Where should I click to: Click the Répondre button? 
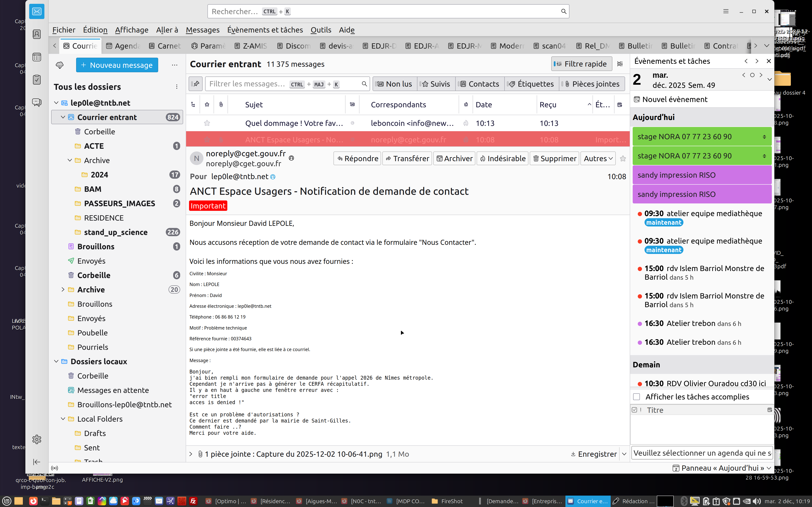357,158
